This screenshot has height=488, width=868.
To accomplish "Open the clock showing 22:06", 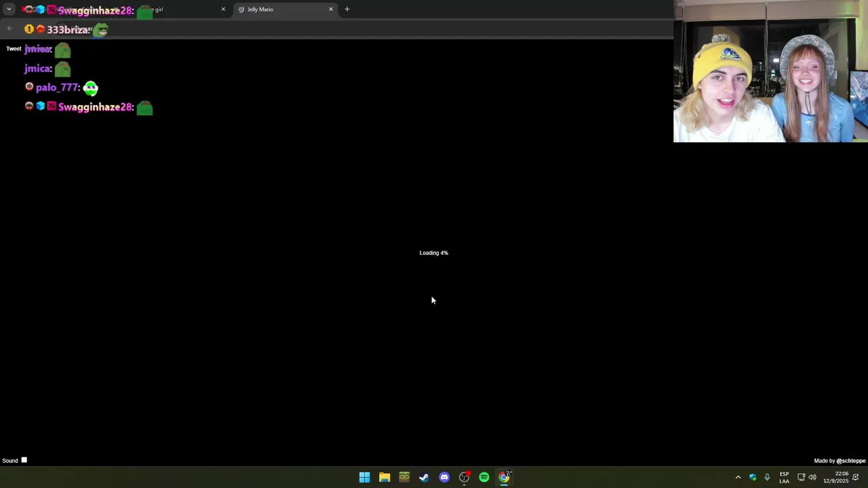I will click(836, 477).
